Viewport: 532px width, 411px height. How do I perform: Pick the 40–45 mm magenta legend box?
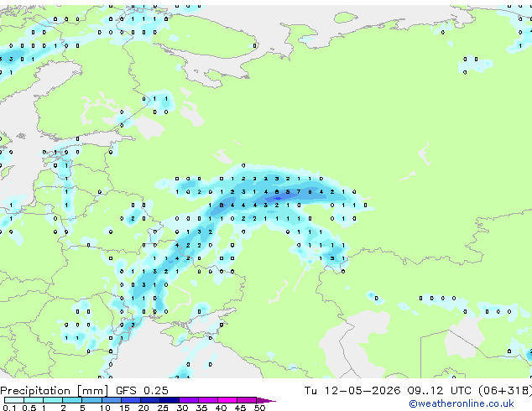click(227, 400)
